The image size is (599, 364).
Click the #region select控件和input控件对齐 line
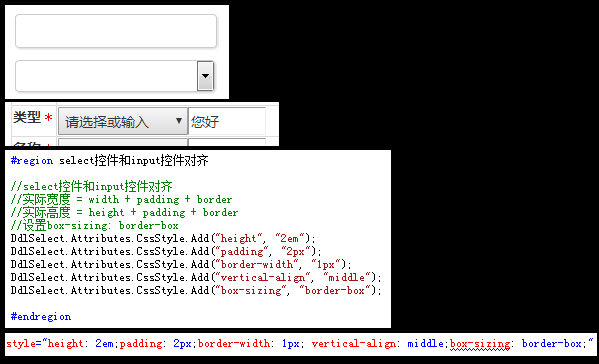109,160
